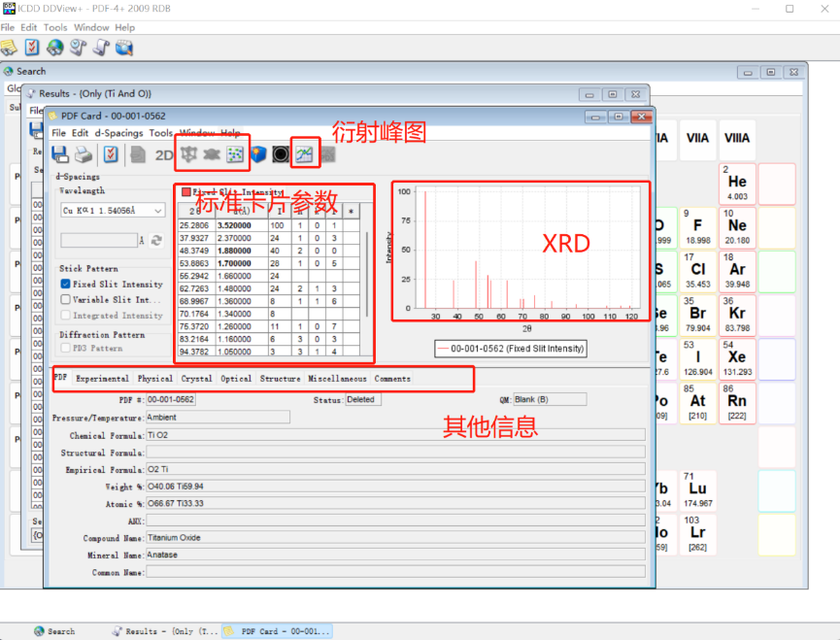Select the Save icon on PDF Card toolbar

[59, 154]
